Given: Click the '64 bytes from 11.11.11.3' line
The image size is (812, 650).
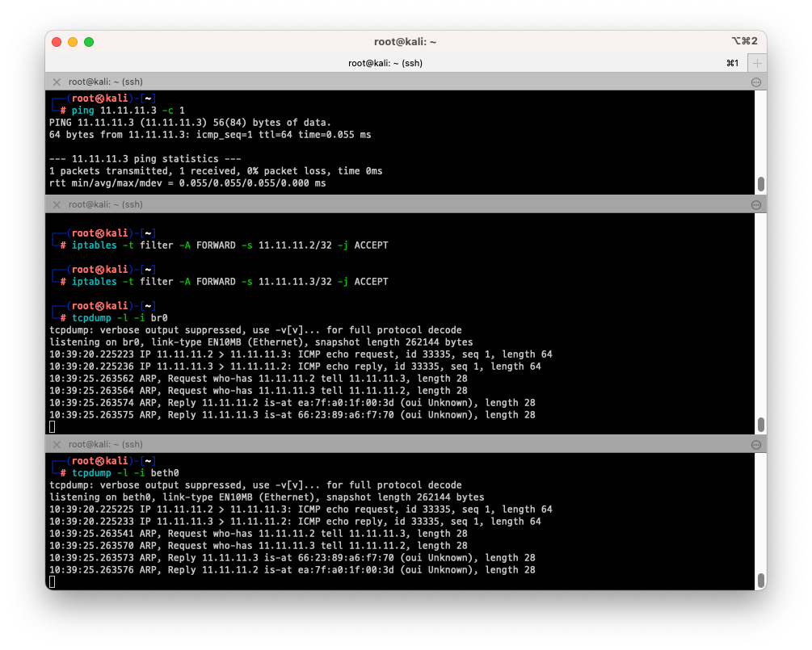Looking at the screenshot, I should point(210,135).
